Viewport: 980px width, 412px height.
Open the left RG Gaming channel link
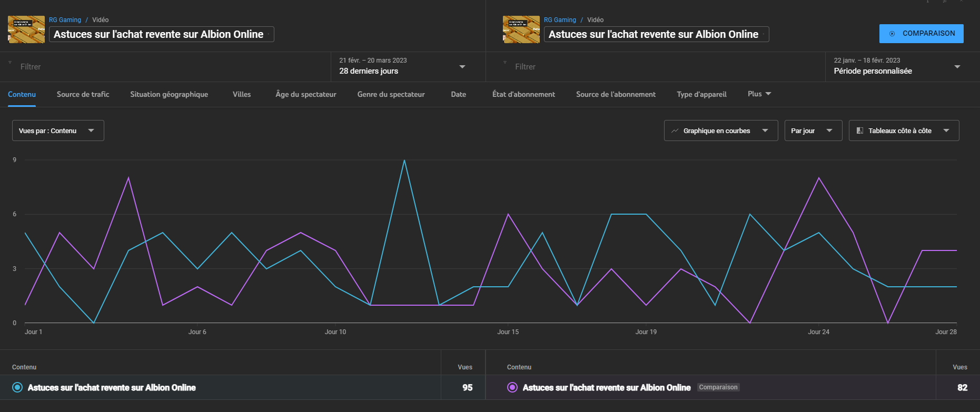click(x=65, y=20)
